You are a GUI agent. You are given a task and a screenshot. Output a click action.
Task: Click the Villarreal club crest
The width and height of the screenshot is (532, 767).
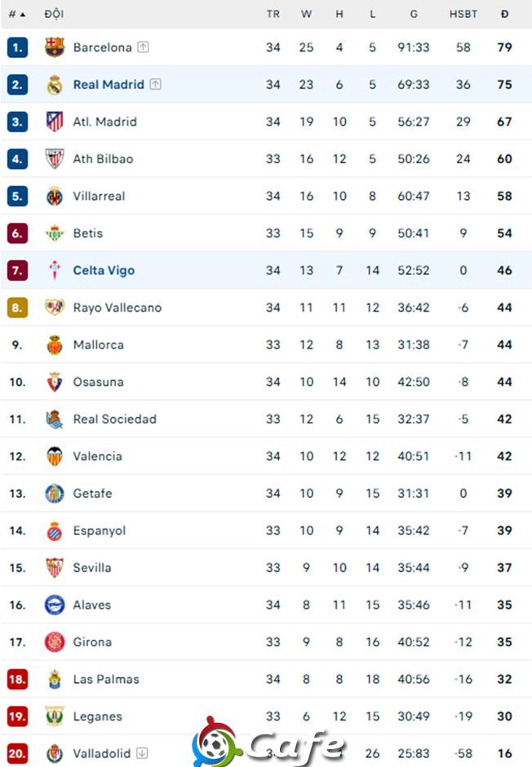[x=55, y=196]
